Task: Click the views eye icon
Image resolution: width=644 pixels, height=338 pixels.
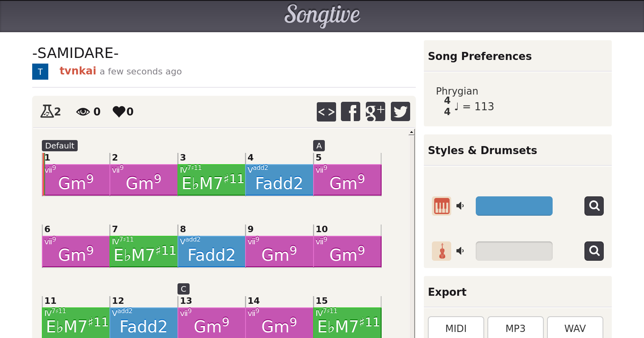Action: (83, 111)
